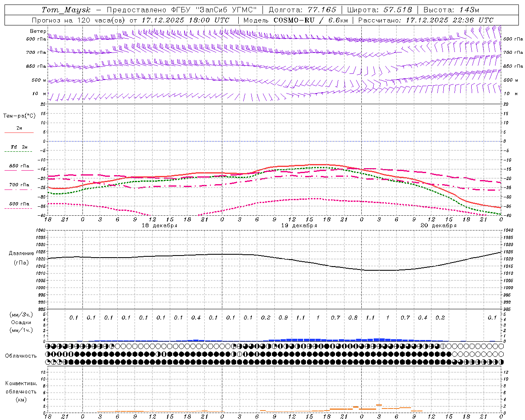Click the Tom_Maysk station title
The width and height of the screenshot is (525, 420).
[66, 10]
